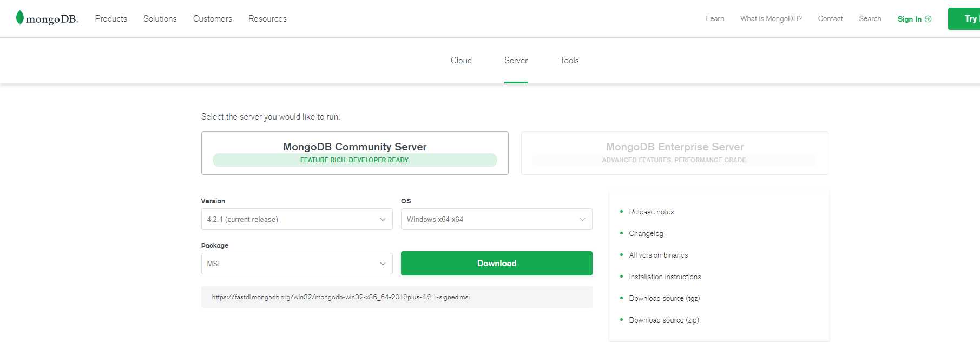This screenshot has height=342, width=980.
Task: Open the Customers menu
Action: (x=212, y=18)
